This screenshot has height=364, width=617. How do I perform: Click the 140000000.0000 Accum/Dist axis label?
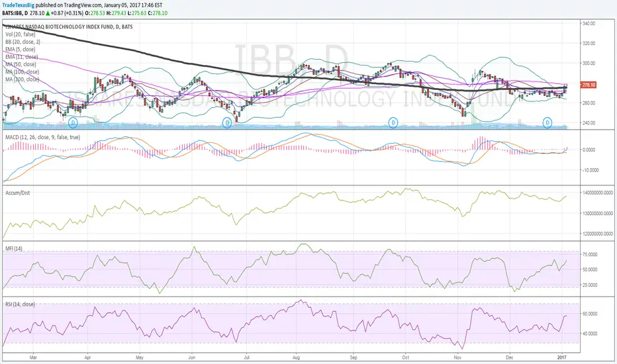(x=597, y=193)
